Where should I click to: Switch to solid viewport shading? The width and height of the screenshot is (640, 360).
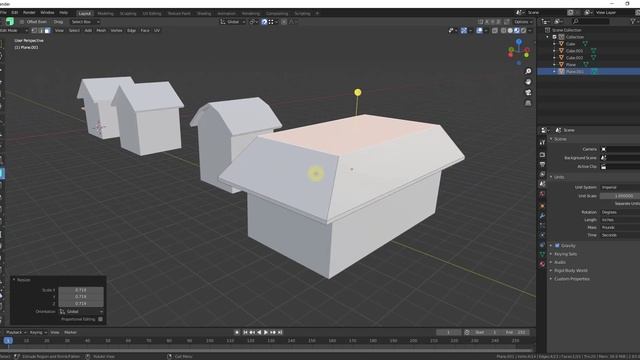510,31
